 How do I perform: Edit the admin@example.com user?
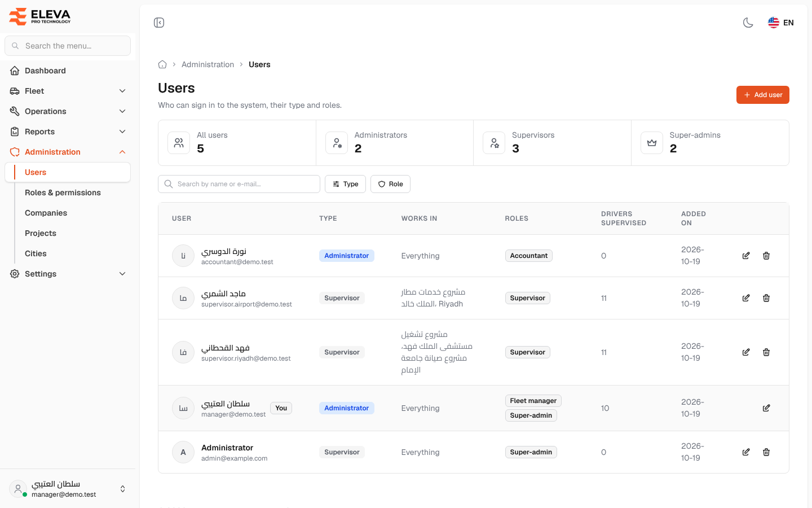tap(746, 452)
